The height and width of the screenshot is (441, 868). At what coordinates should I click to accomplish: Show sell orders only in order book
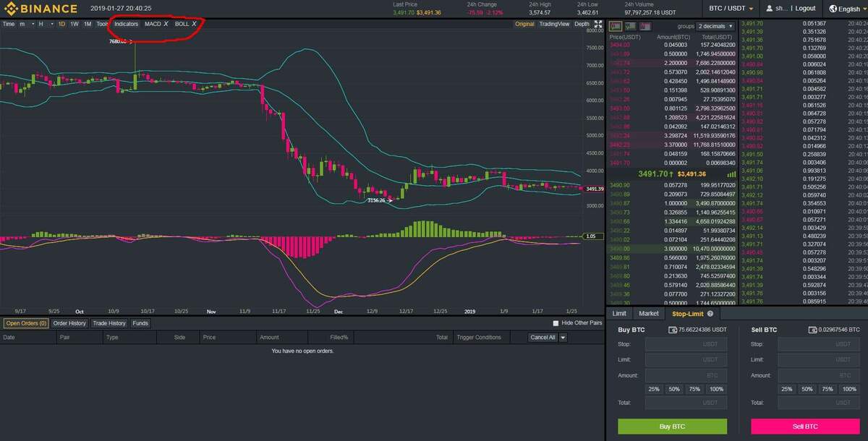click(644, 26)
